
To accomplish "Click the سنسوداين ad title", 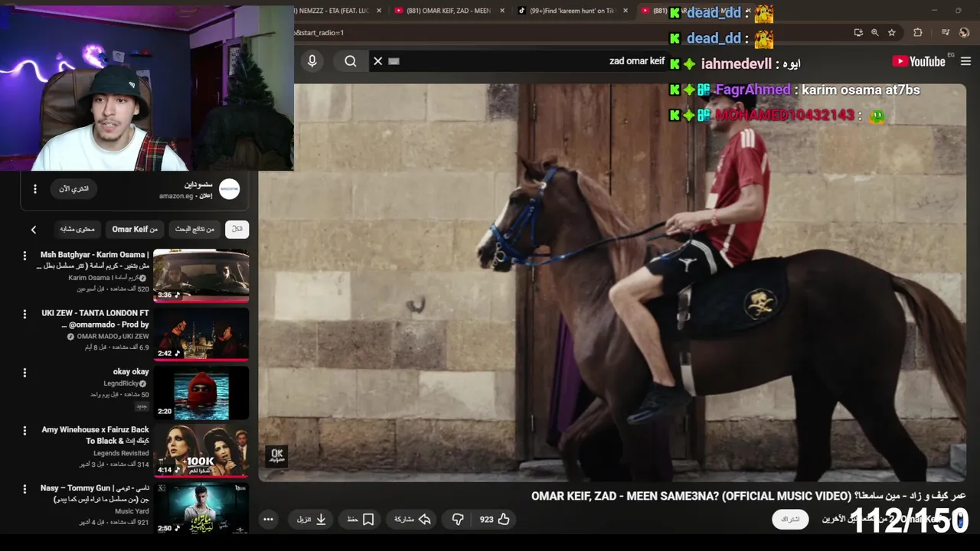I will coord(198,184).
